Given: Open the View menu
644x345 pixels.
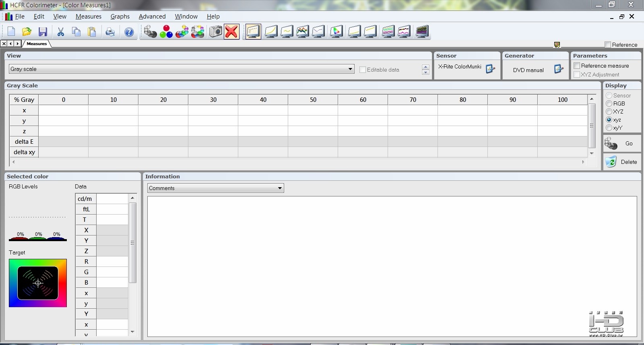Looking at the screenshot, I should point(60,17).
